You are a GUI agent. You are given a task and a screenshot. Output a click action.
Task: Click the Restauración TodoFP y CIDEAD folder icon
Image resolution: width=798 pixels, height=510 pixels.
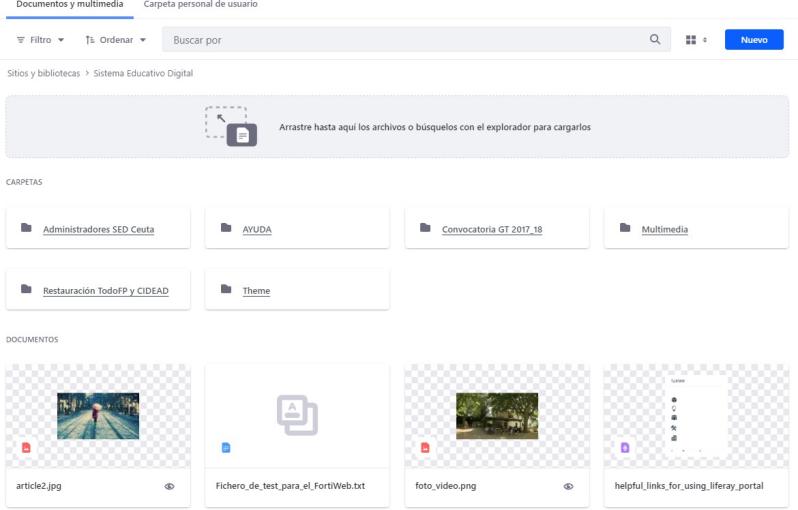pos(26,289)
